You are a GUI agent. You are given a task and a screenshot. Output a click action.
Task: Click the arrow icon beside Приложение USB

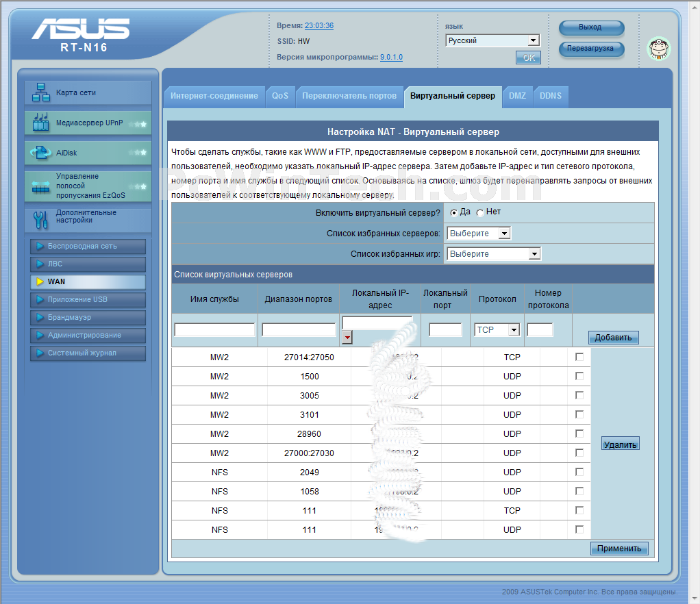pyautogui.click(x=40, y=299)
